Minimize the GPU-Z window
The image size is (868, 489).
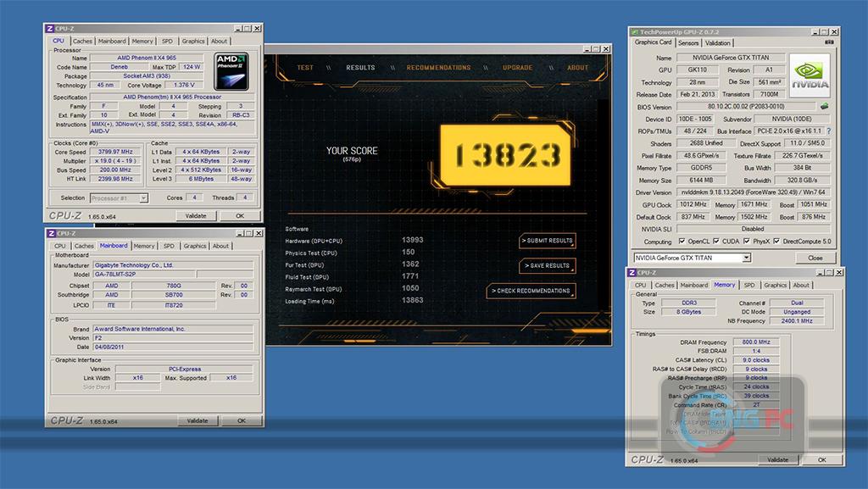click(815, 32)
